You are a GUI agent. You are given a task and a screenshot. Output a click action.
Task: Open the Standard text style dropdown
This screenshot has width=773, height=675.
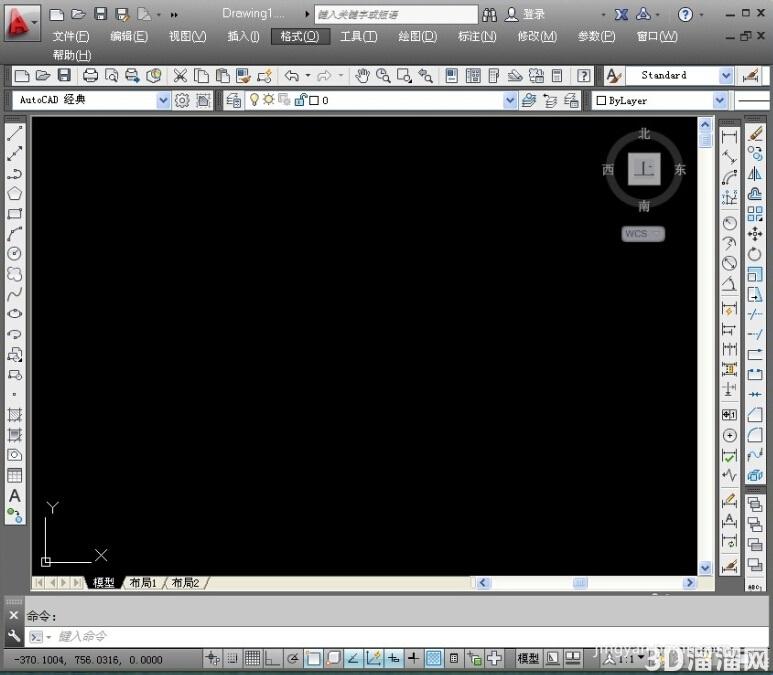[x=726, y=75]
